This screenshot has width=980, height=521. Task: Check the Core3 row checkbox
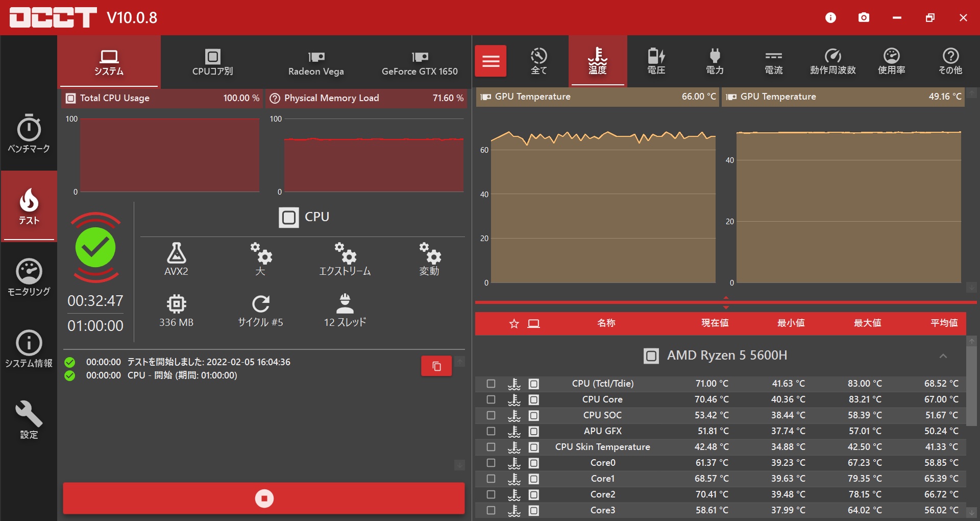pos(491,510)
